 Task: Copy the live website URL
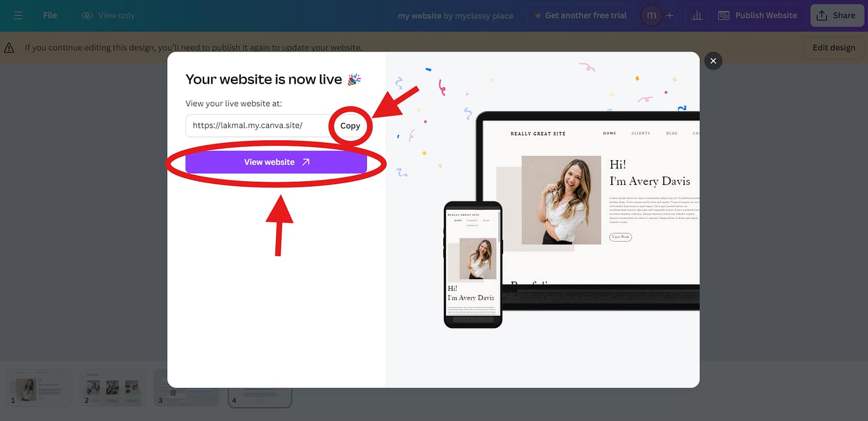click(x=349, y=126)
